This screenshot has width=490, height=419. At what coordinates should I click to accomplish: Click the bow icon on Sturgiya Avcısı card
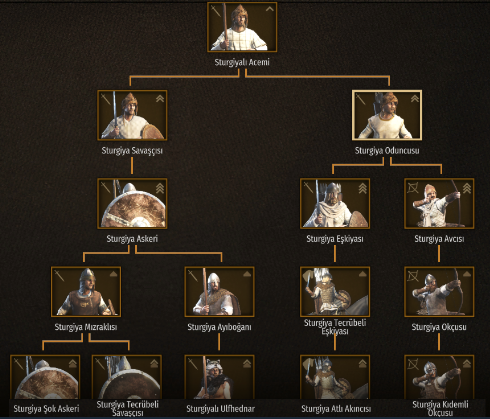click(x=413, y=188)
